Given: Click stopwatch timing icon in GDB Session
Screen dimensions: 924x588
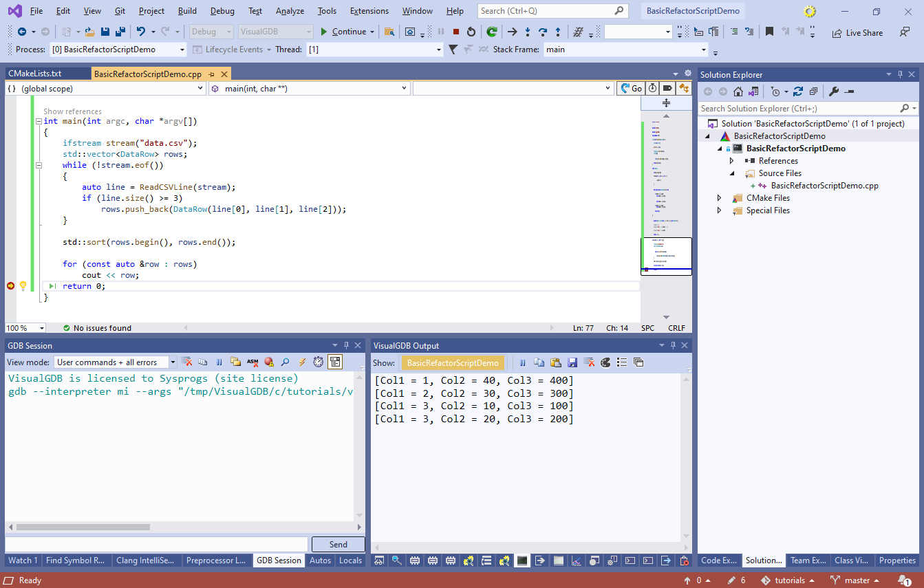Looking at the screenshot, I should coord(318,362).
